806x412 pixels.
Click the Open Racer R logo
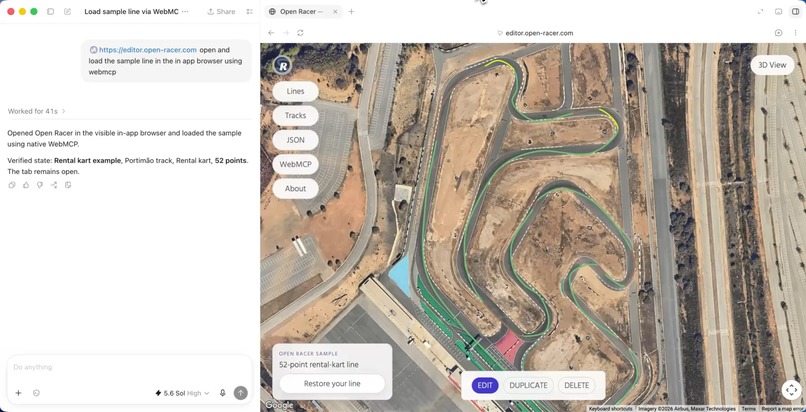282,65
